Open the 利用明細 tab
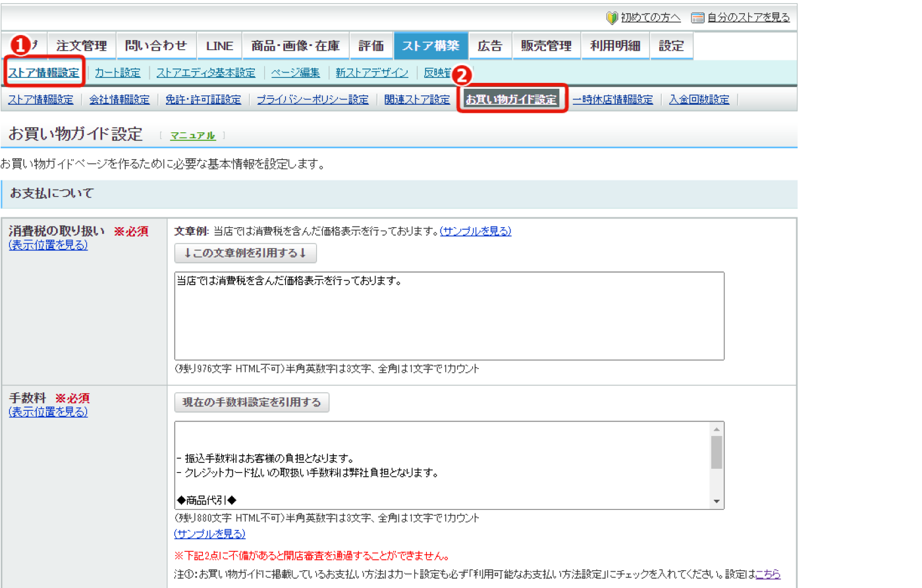This screenshot has height=588, width=922. [616, 46]
